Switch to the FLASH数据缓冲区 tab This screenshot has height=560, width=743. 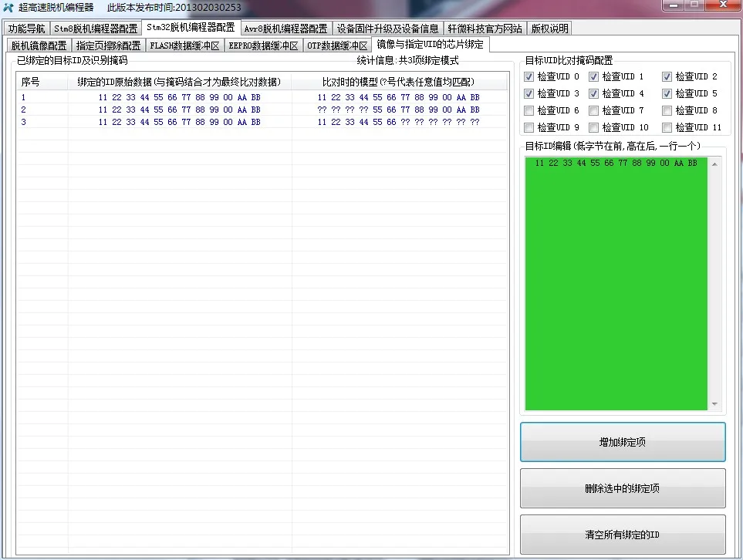(x=184, y=45)
